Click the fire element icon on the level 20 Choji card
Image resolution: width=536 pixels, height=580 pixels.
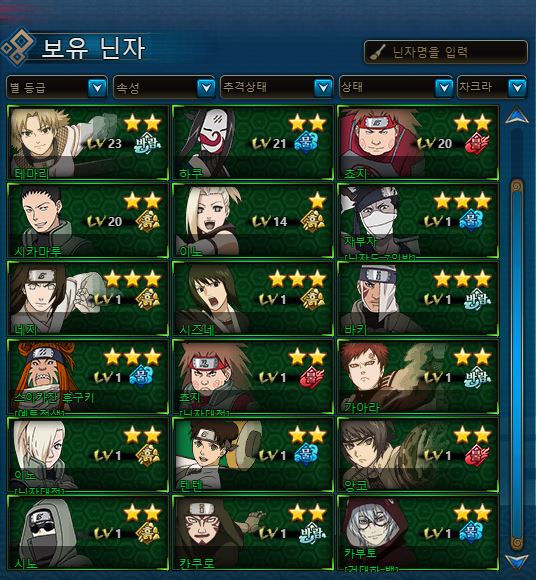[477, 144]
